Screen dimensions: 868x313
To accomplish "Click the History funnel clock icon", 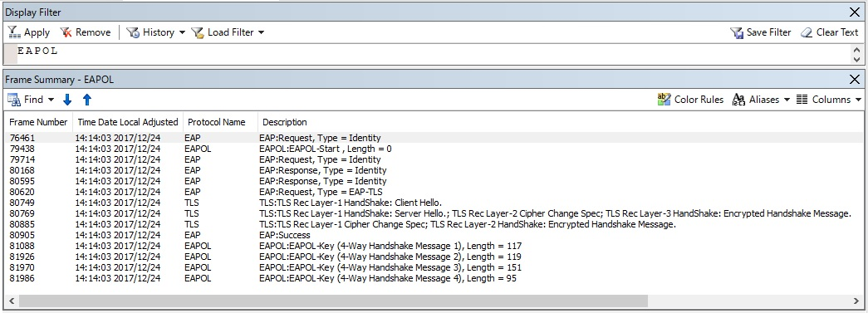I will click(133, 32).
